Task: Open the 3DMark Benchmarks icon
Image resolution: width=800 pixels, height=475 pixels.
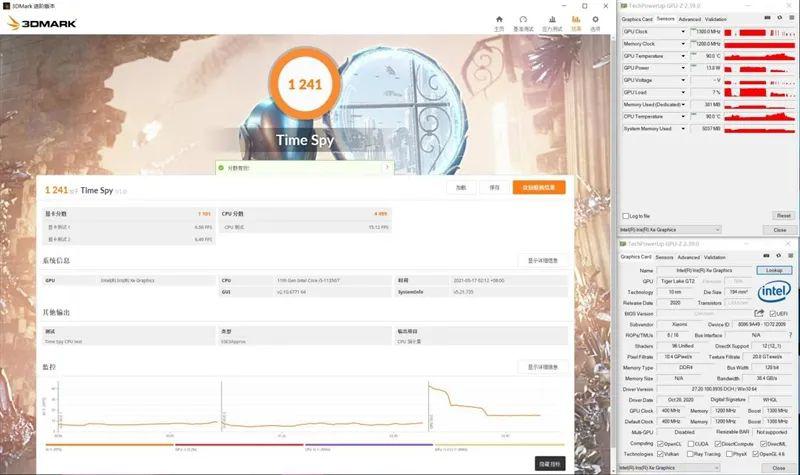Action: pyautogui.click(x=523, y=19)
